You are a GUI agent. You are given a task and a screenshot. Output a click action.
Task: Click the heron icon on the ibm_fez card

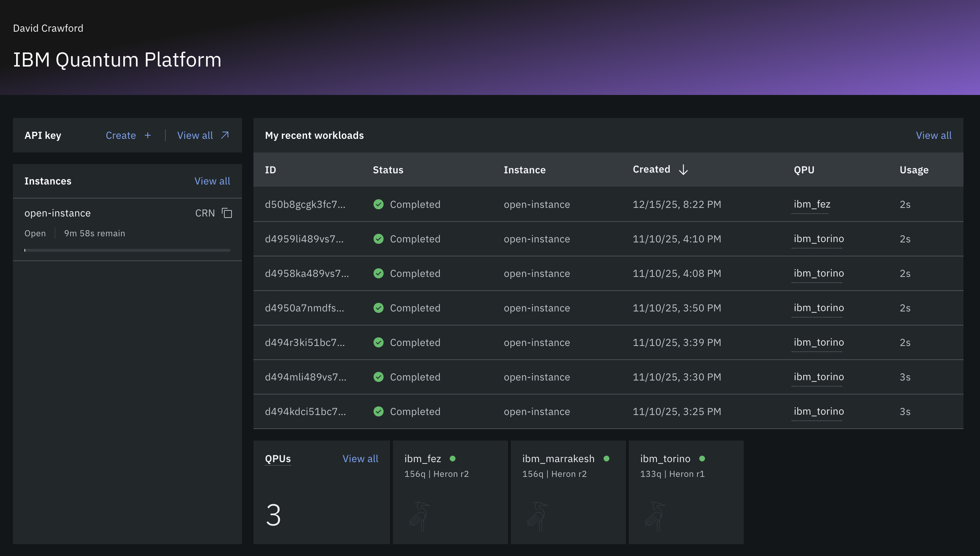[420, 516]
